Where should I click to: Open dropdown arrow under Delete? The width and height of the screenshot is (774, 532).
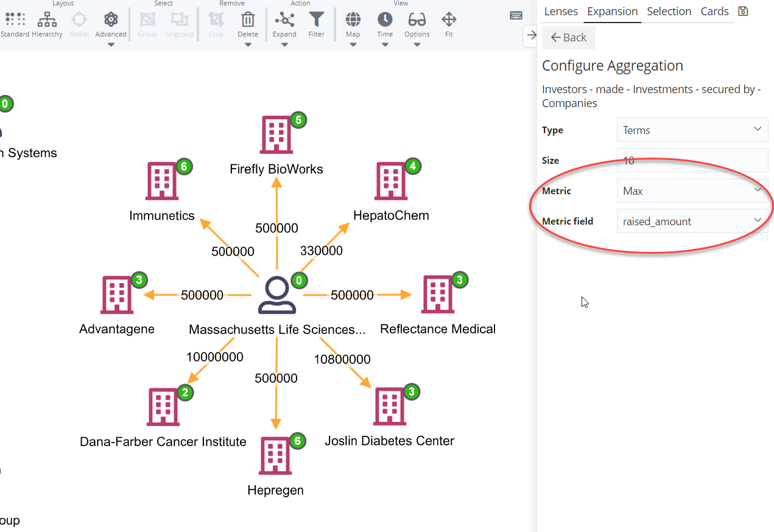[x=248, y=44]
